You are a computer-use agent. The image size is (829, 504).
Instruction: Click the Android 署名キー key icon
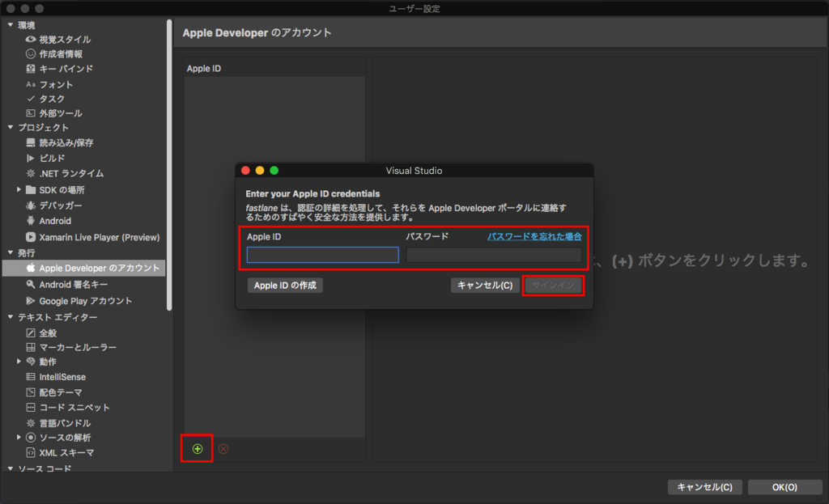pyautogui.click(x=31, y=284)
